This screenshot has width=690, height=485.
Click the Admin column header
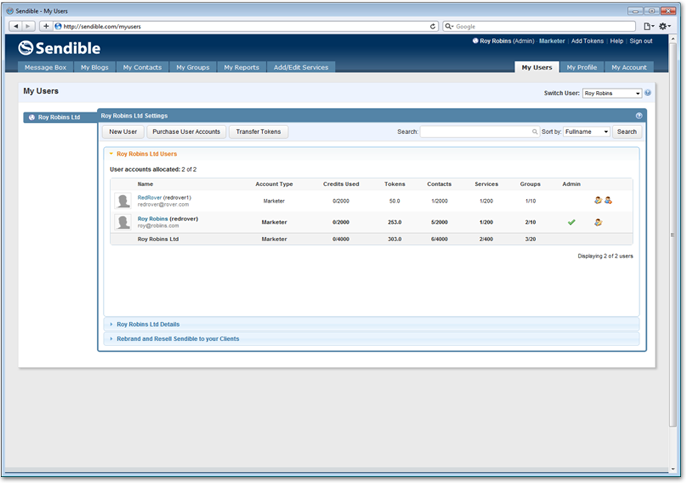point(571,184)
